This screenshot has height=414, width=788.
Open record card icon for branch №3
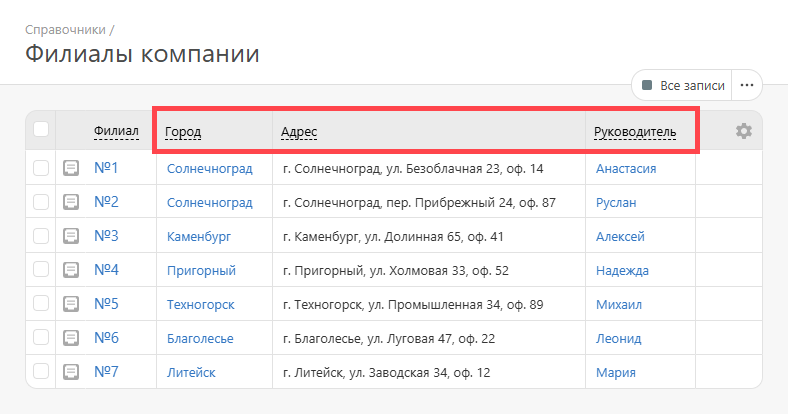click(x=71, y=236)
